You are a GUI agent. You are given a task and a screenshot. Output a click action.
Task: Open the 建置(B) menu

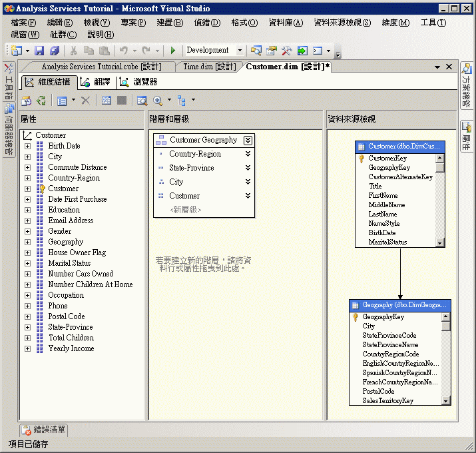tap(170, 23)
